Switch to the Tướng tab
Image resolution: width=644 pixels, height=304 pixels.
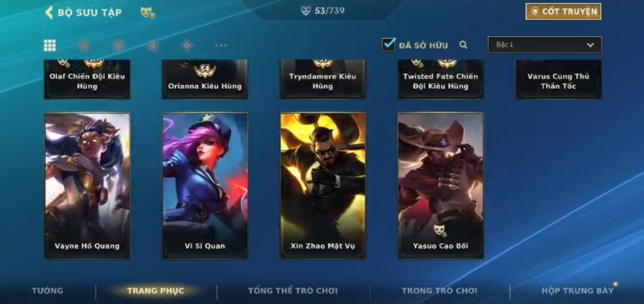click(x=48, y=291)
